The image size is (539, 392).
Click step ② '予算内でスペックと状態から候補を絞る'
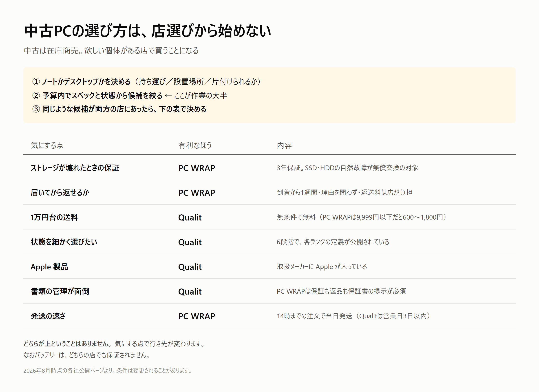(102, 95)
